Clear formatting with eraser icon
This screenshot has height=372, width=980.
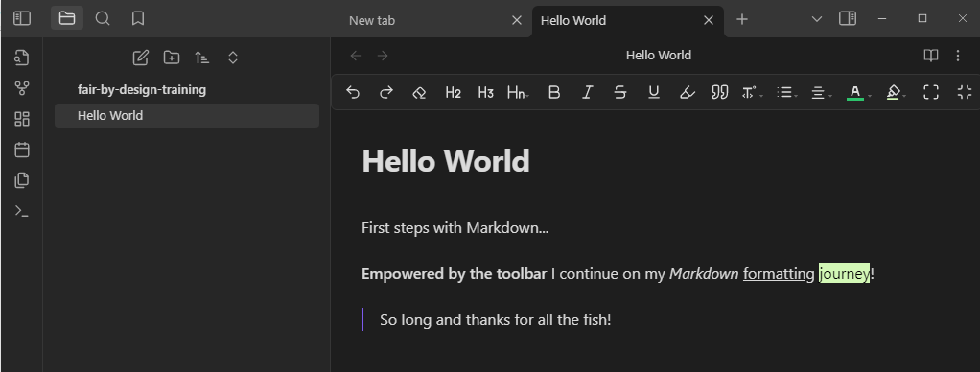(419, 93)
